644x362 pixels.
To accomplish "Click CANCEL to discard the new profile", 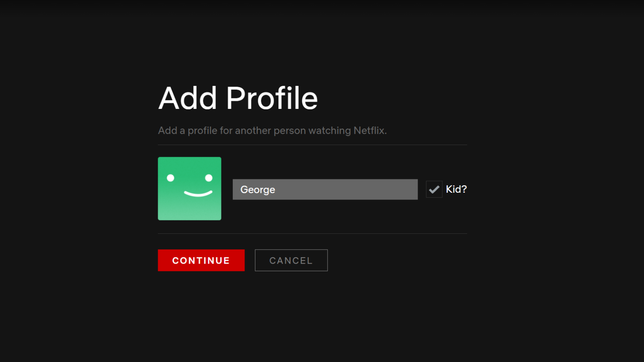I will click(291, 260).
